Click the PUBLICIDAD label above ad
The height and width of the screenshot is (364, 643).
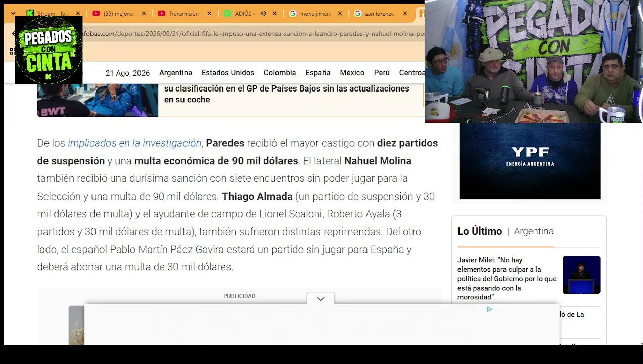[x=240, y=296]
